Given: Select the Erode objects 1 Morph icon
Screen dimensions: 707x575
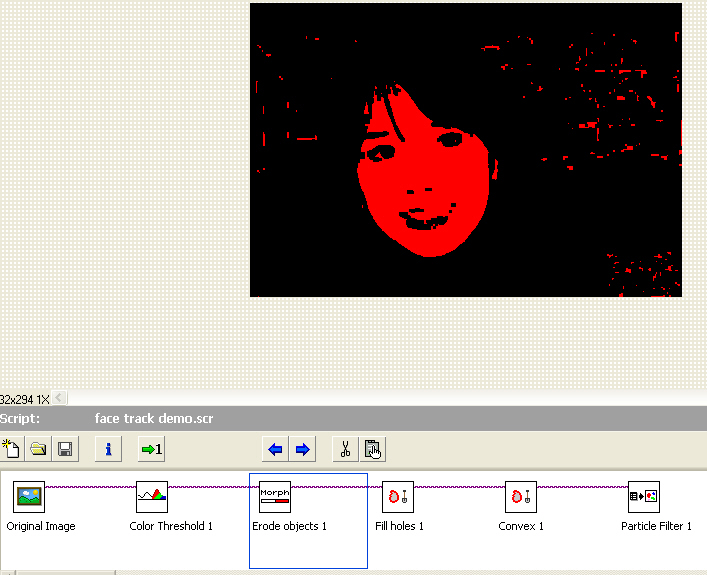Looking at the screenshot, I should point(275,497).
